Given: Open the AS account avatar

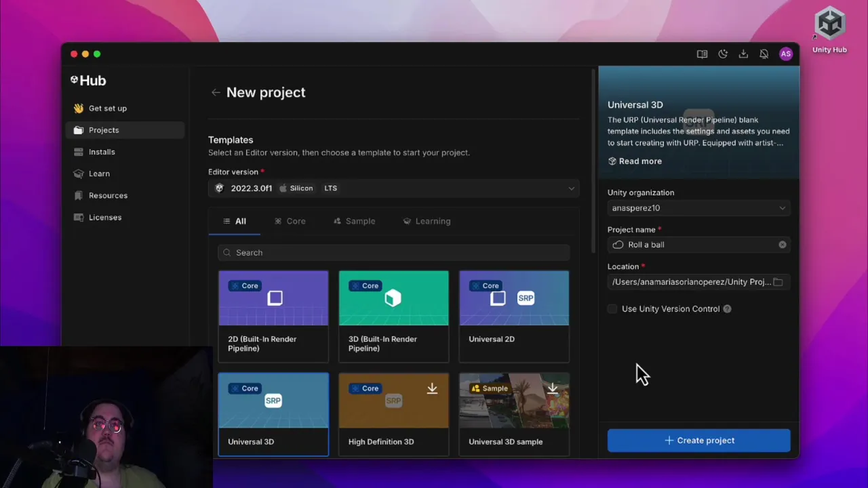Looking at the screenshot, I should point(786,54).
